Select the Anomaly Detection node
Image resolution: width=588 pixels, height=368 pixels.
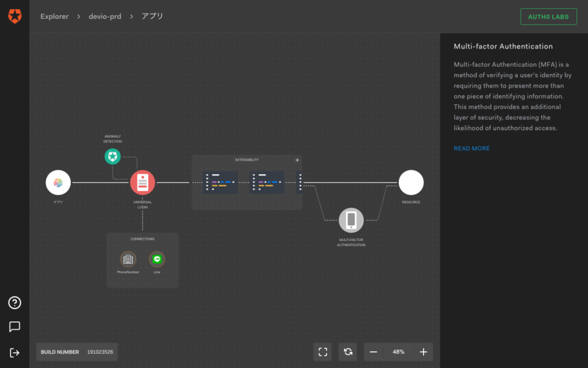pyautogui.click(x=113, y=156)
